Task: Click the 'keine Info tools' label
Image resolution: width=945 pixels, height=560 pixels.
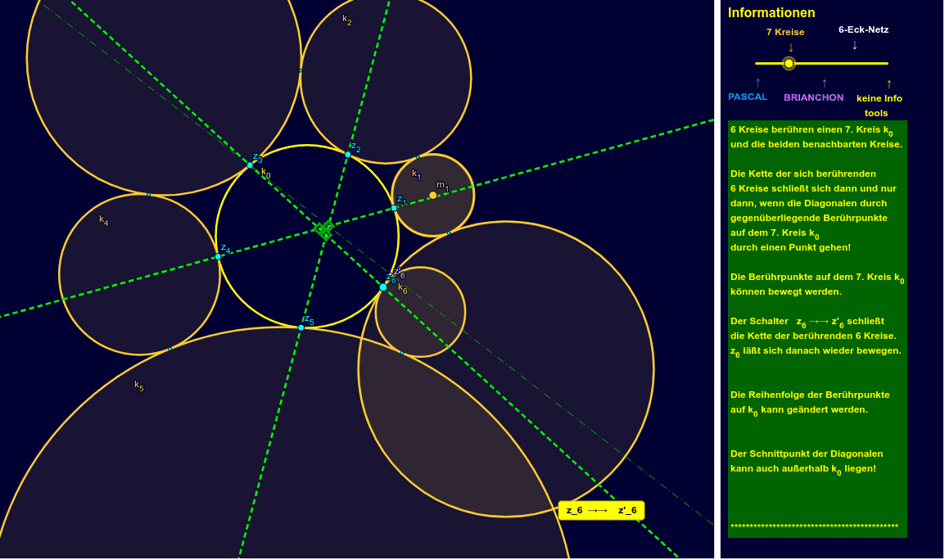Action: click(x=879, y=106)
